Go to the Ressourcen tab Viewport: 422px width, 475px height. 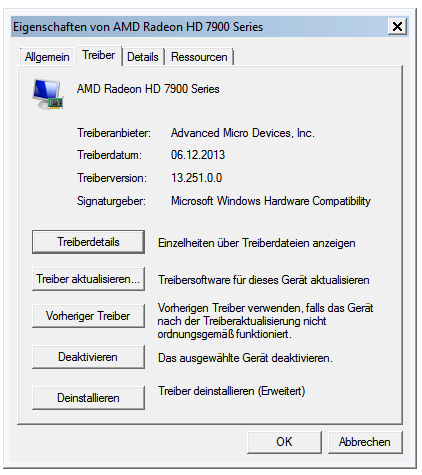coord(199,57)
